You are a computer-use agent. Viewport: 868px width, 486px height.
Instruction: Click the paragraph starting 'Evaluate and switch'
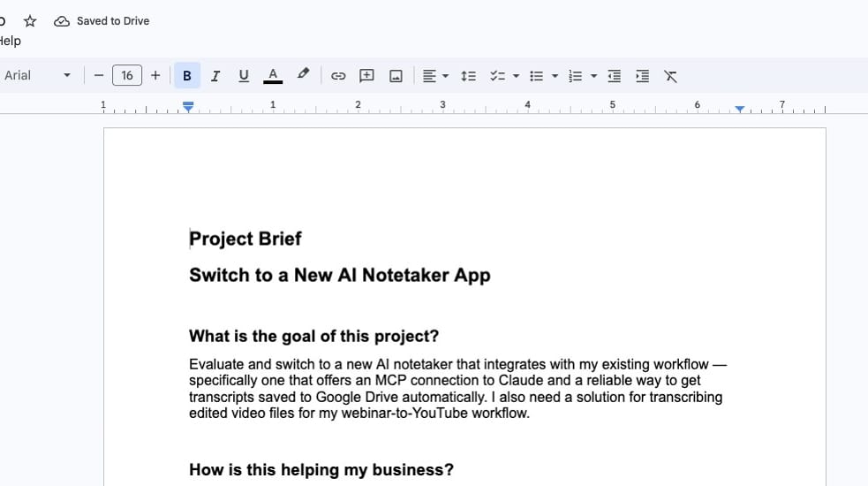(x=457, y=389)
